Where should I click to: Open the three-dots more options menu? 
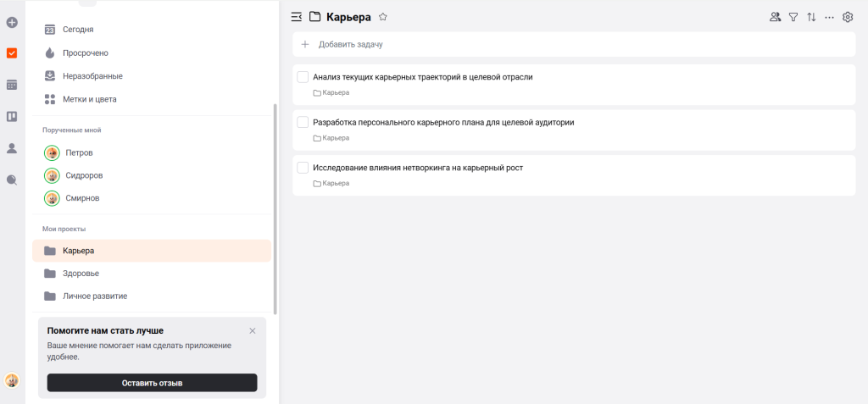829,17
